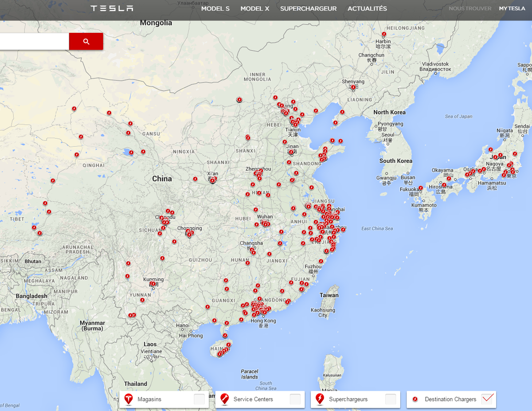Click the Superchargeurs lightning pin icon
This screenshot has width=532, height=411.
click(x=320, y=399)
